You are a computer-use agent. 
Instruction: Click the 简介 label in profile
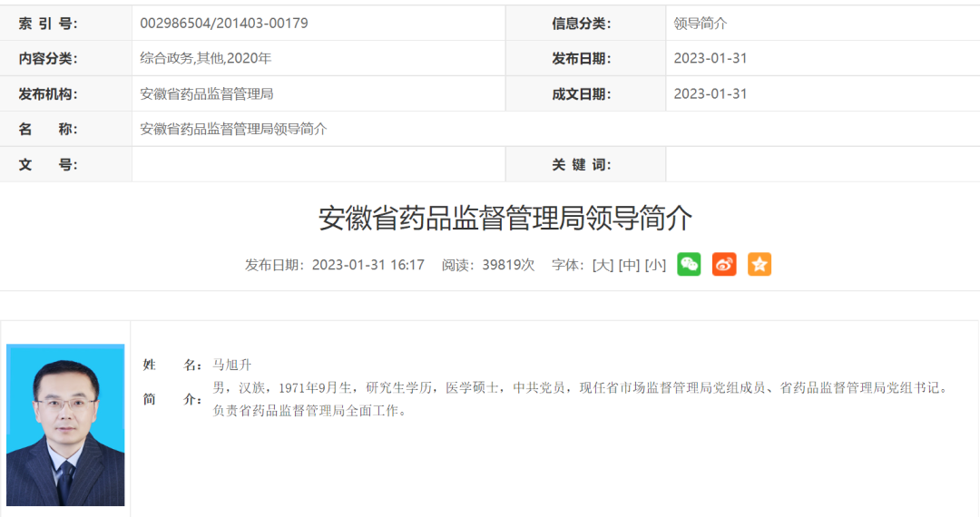(172, 400)
